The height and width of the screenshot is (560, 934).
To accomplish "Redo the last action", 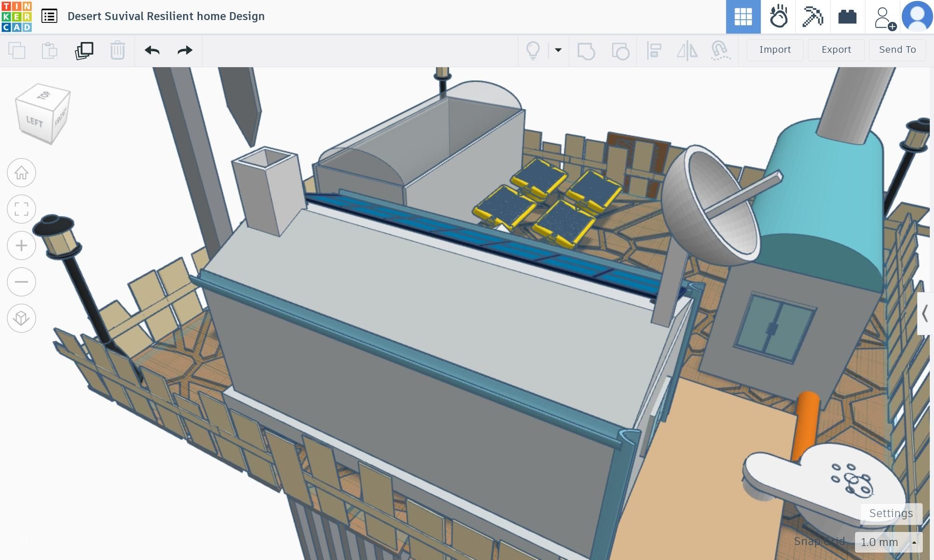I will [x=185, y=50].
